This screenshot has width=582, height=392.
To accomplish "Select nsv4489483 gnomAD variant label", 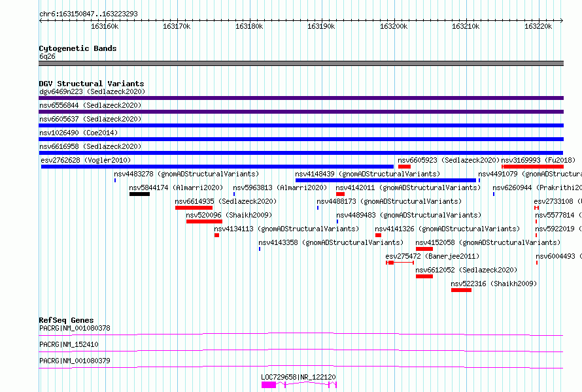I will [409, 215].
